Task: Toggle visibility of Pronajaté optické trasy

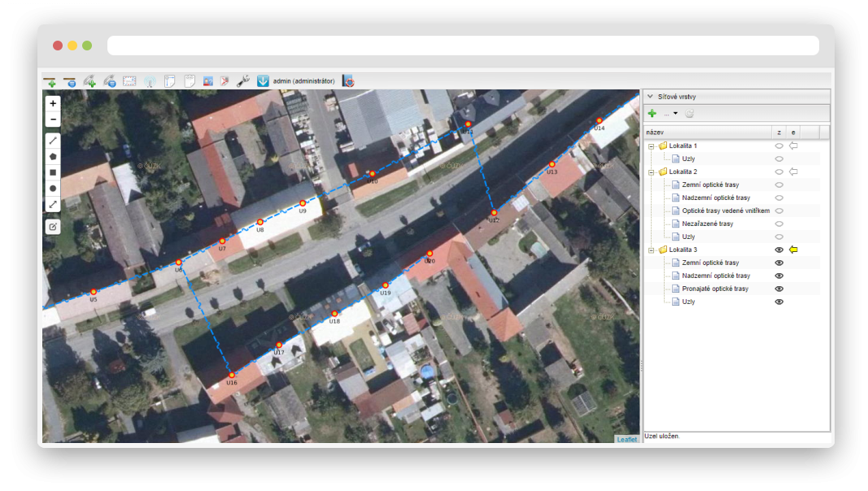Action: point(779,289)
